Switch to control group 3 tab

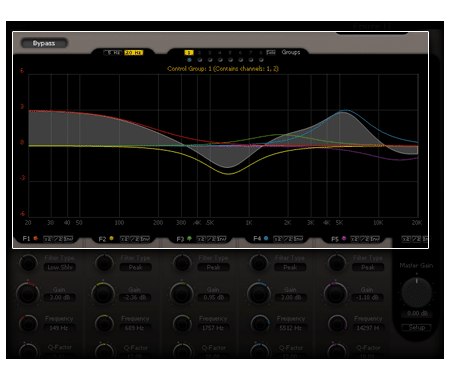[x=210, y=53]
